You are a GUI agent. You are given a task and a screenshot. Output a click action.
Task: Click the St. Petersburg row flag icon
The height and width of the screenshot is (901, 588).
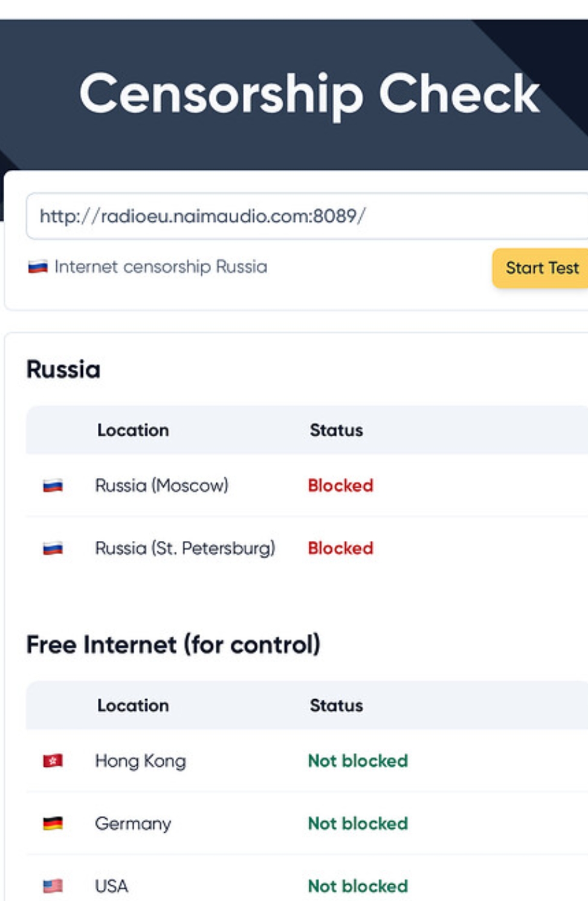(x=53, y=548)
